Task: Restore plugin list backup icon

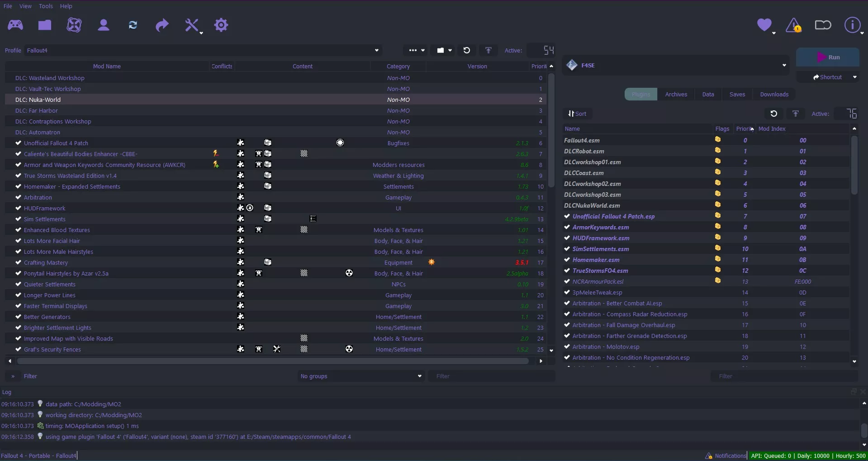Action: [x=774, y=114]
